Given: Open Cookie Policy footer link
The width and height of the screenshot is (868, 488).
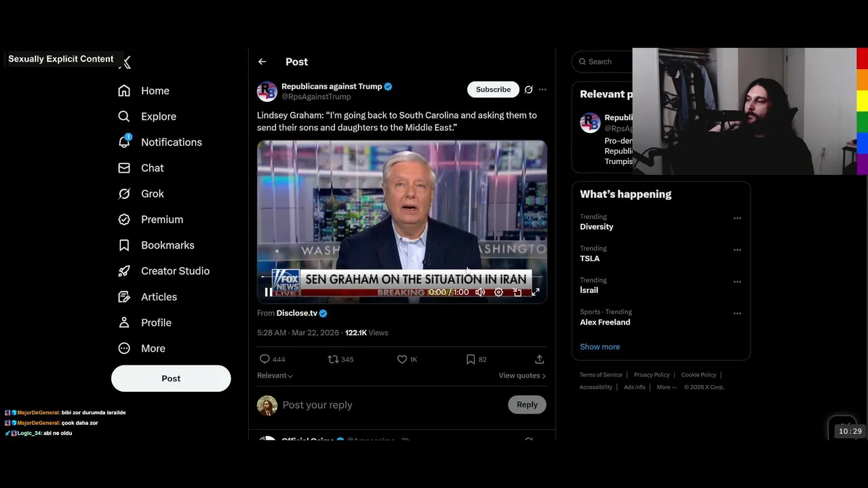Looking at the screenshot, I should (698, 375).
